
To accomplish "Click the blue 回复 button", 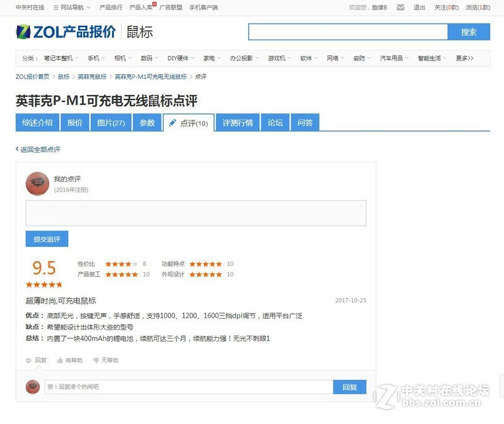I will 350,387.
